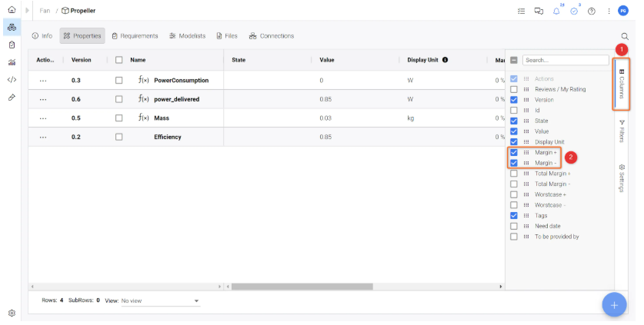Click the search magnifier icon
This screenshot has width=644, height=325.
[625, 36]
